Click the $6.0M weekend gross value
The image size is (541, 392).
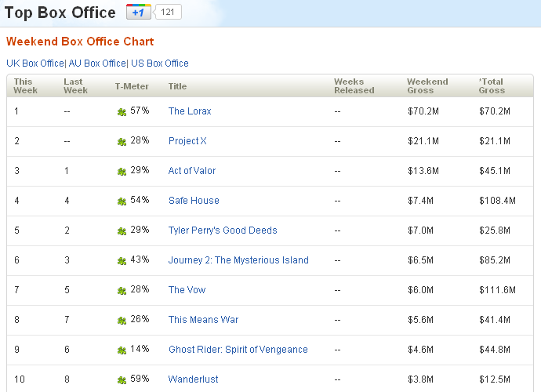click(x=420, y=290)
